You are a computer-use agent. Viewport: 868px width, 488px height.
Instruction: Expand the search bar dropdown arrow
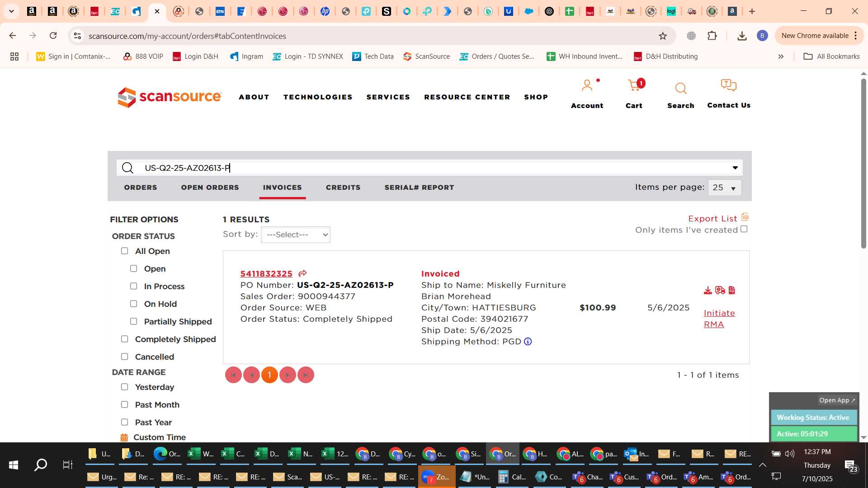click(735, 168)
